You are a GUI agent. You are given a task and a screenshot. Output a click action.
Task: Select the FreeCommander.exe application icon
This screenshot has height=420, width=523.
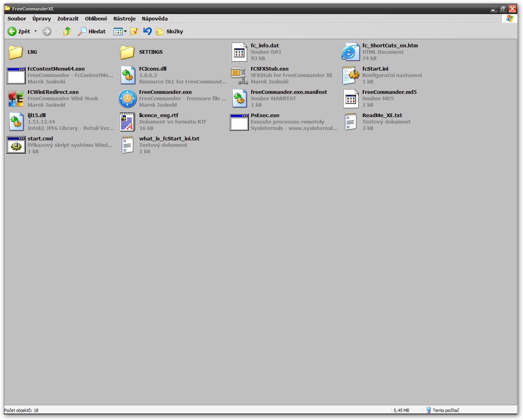(x=128, y=99)
